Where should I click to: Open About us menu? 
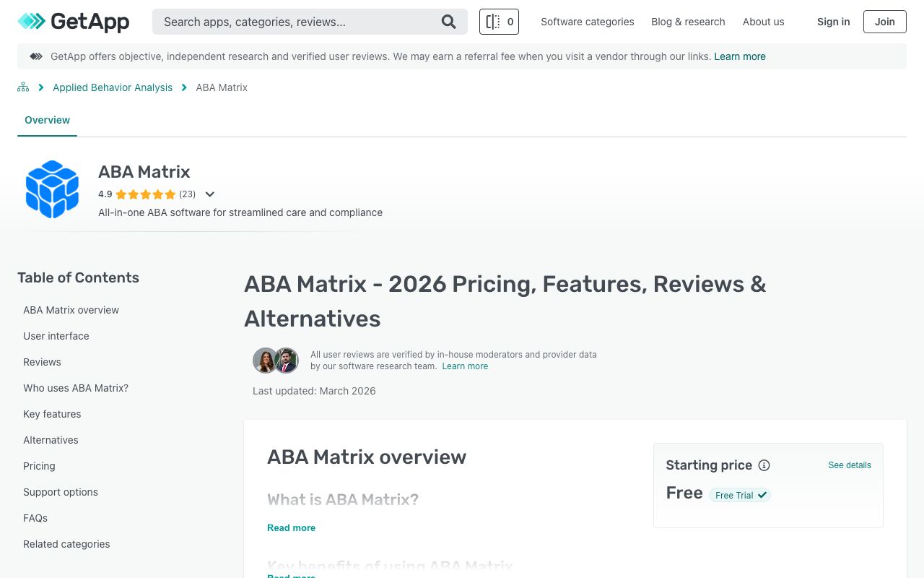click(763, 22)
